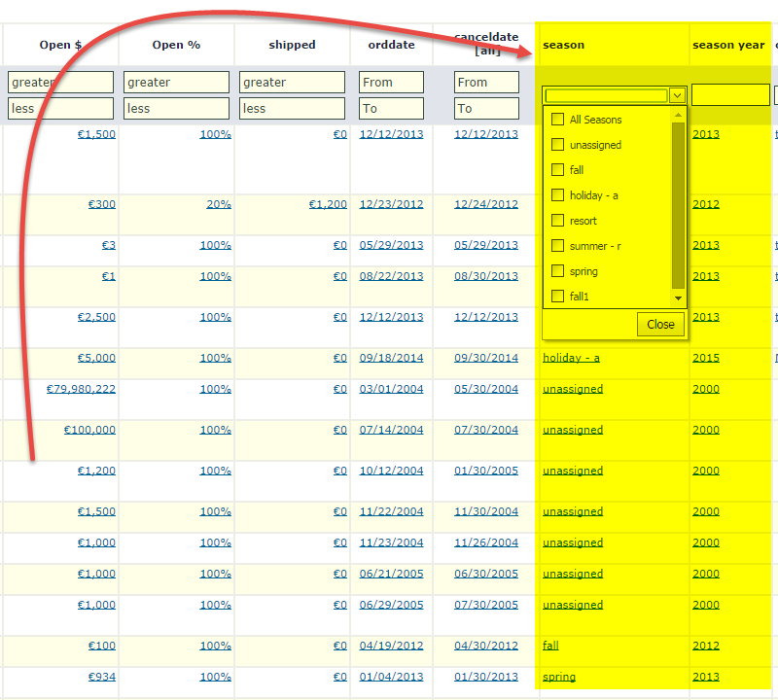Focus the Open $ less filter field
This screenshot has height=700, width=778.
click(60, 108)
